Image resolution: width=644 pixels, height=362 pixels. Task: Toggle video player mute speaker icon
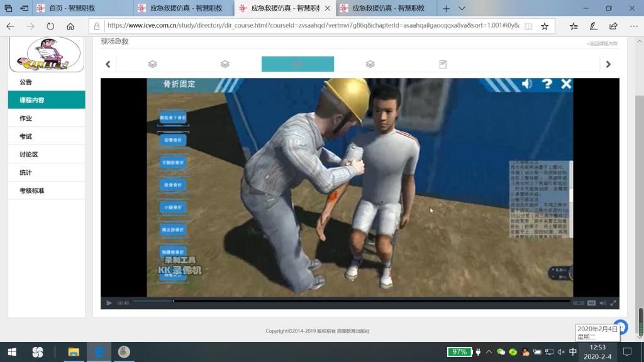(602, 303)
